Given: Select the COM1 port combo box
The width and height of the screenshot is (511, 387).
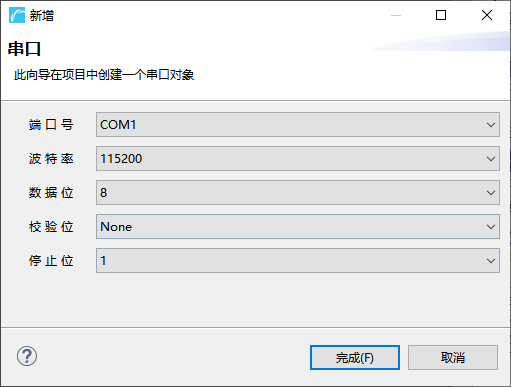Looking at the screenshot, I should [298, 125].
